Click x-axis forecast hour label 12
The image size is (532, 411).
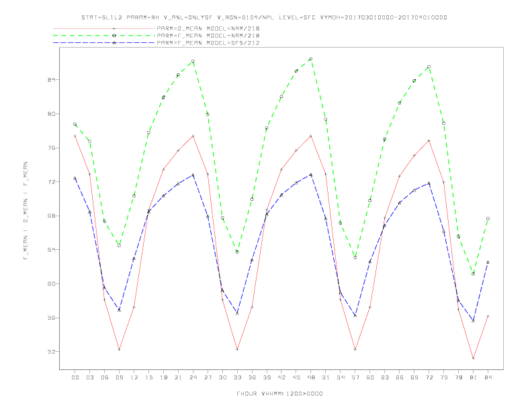pyautogui.click(x=134, y=377)
